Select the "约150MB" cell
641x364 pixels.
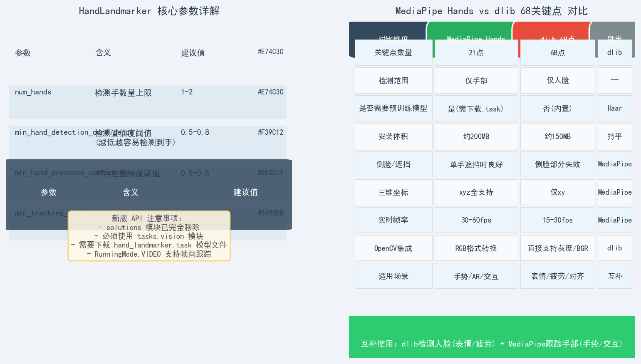[558, 136]
